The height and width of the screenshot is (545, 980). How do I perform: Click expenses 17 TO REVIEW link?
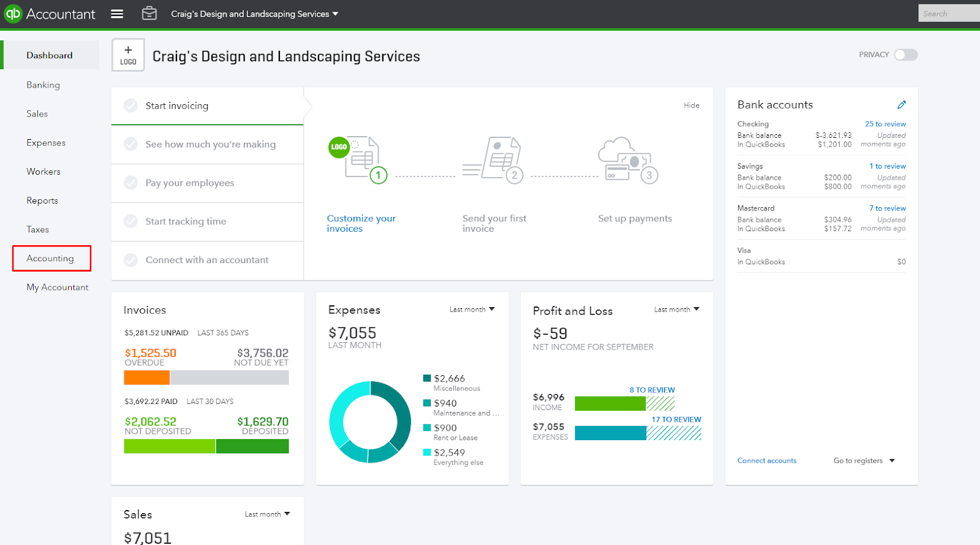tap(676, 419)
